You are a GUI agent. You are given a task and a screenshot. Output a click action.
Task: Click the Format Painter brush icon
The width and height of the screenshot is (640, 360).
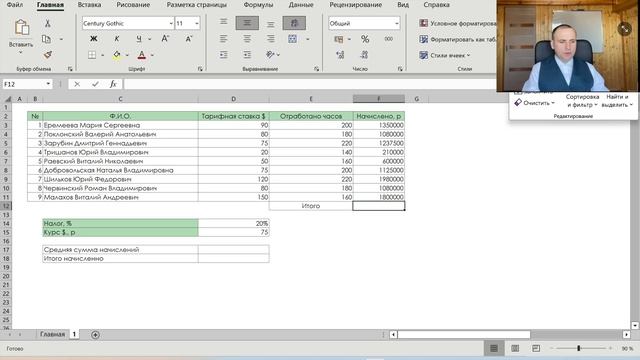[x=48, y=55]
